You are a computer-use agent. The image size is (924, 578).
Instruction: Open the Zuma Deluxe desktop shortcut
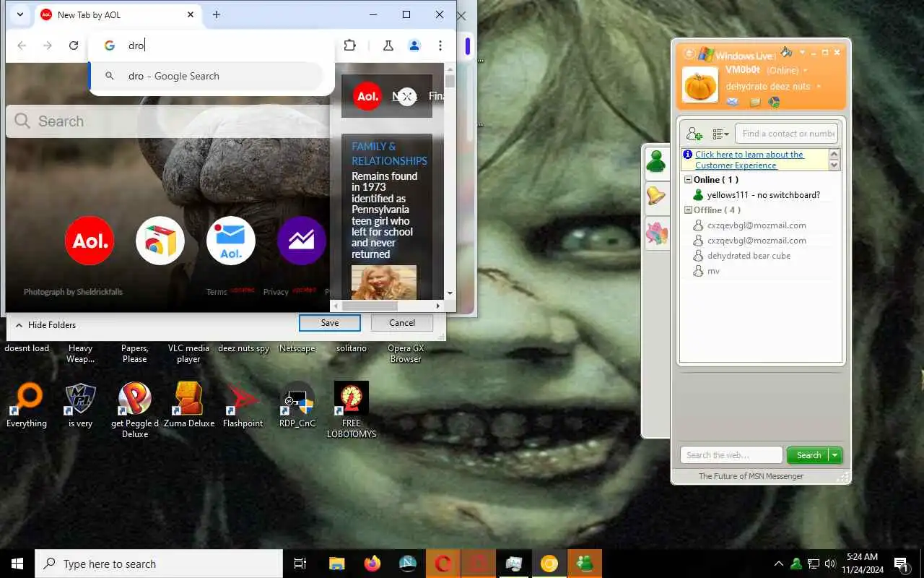coord(189,406)
